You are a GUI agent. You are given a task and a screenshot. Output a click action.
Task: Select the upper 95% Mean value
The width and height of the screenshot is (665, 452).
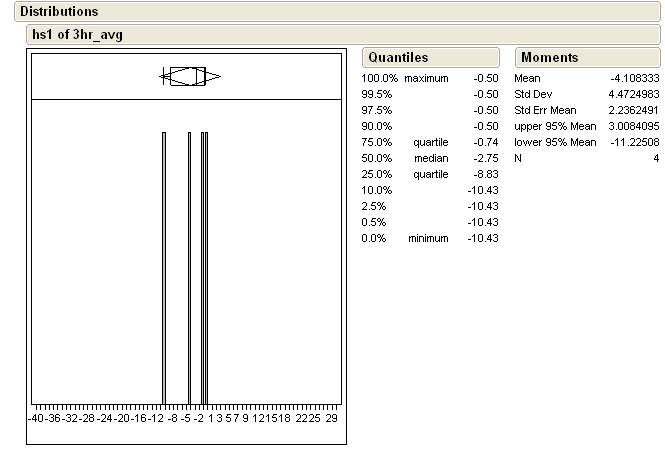coord(632,126)
